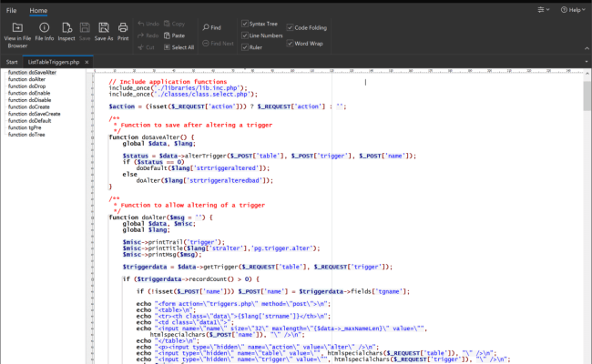Cut the selected text
Image resolution: width=592 pixels, height=364 pixels.
point(147,47)
